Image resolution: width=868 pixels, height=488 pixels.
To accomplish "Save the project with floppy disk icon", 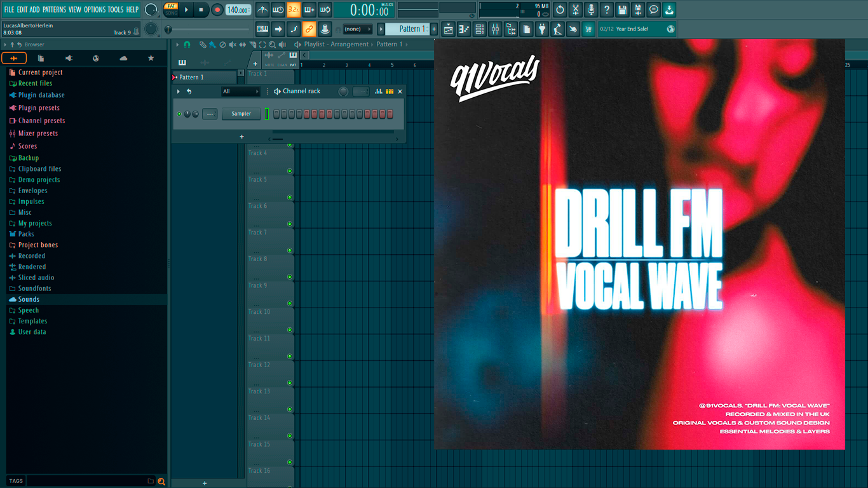I will (x=622, y=10).
